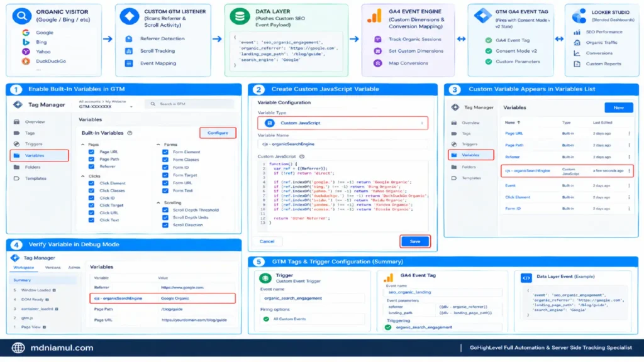The width and height of the screenshot is (644, 362).
Task: Click the SEO Performance chart icon
Action: (577, 32)
